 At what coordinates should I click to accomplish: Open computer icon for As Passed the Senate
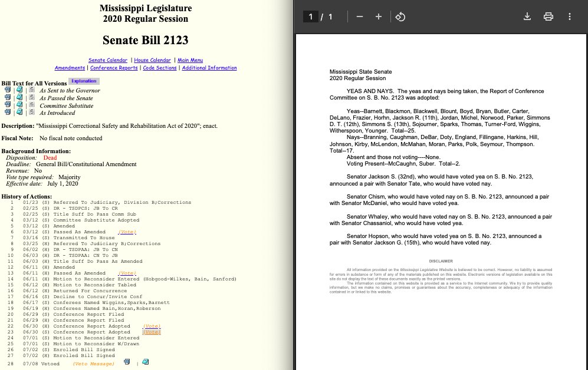pyautogui.click(x=8, y=97)
